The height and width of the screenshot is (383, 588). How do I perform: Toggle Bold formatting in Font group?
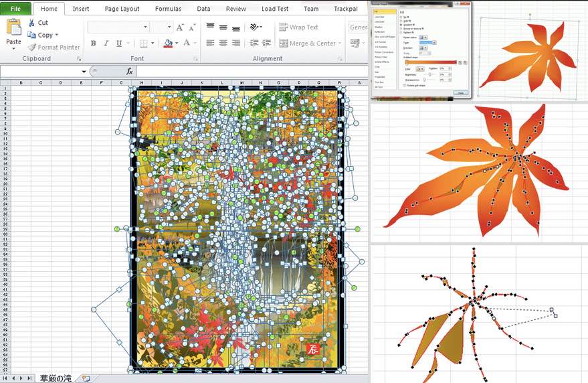[93, 44]
